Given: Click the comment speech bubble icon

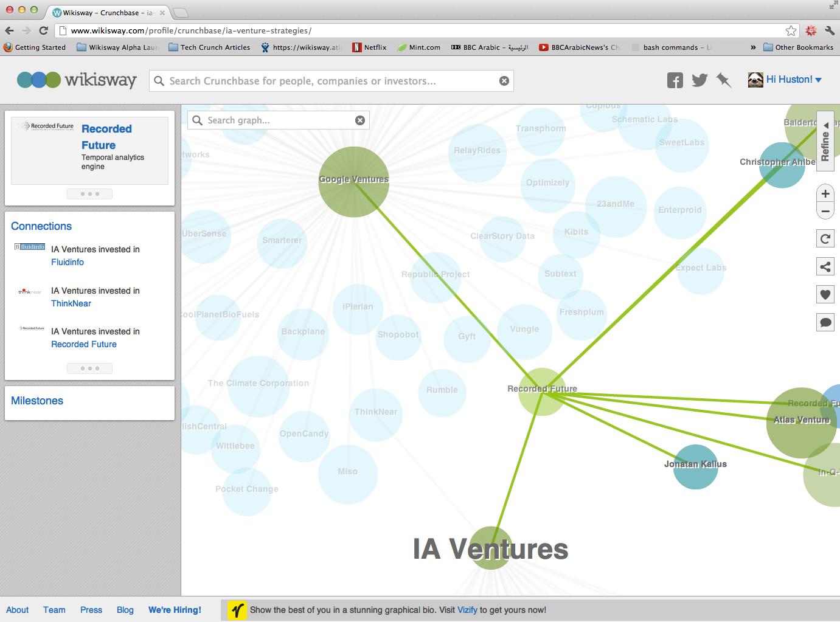Looking at the screenshot, I should pos(825,322).
